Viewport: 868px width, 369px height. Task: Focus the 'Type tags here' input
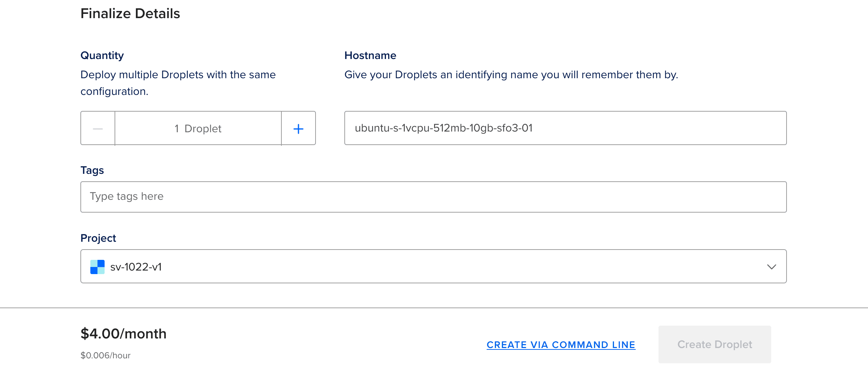pos(433,197)
